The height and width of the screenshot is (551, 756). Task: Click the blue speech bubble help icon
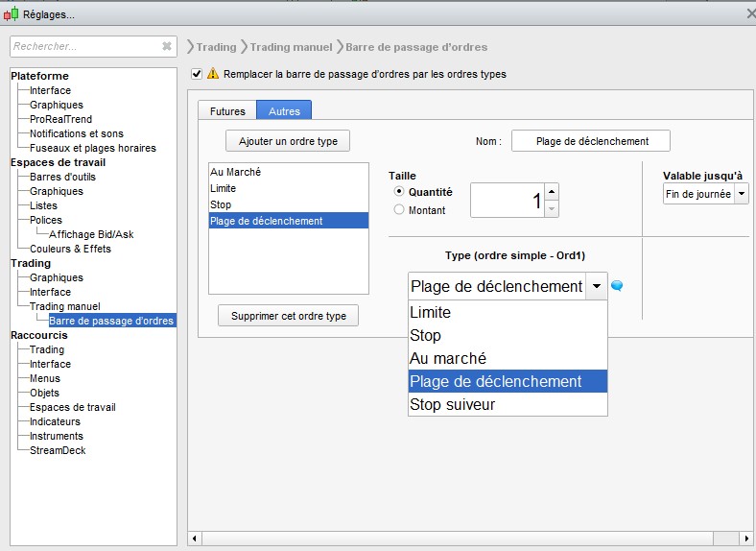(x=617, y=286)
